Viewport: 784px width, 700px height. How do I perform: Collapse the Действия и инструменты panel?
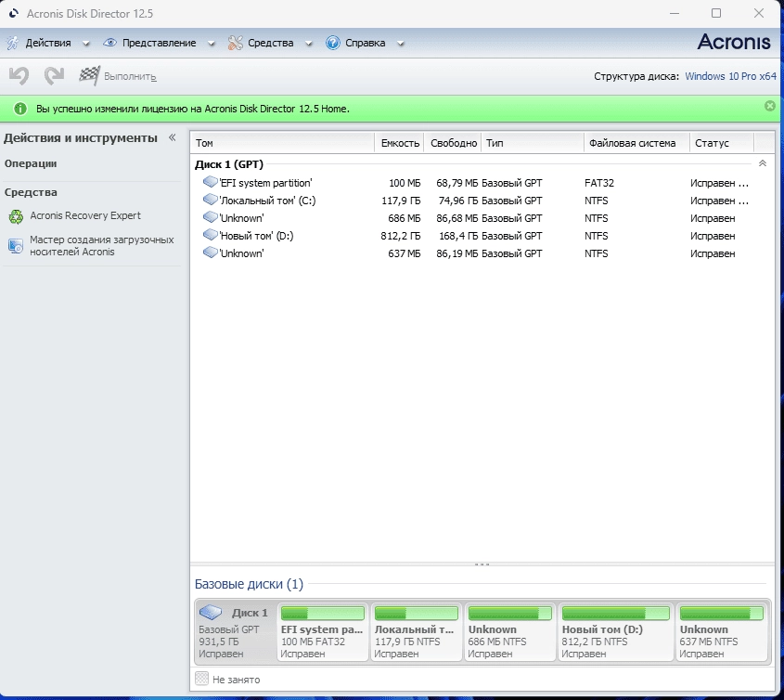[172, 137]
